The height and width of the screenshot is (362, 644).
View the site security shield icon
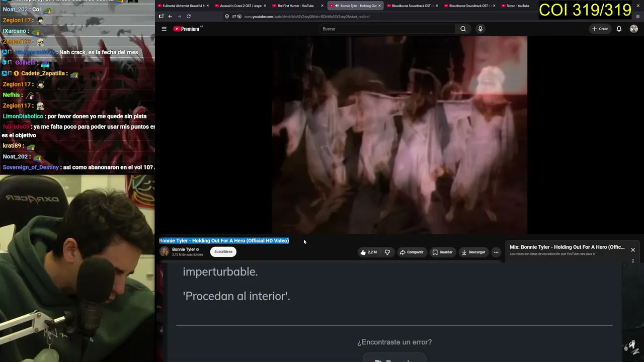227,17
